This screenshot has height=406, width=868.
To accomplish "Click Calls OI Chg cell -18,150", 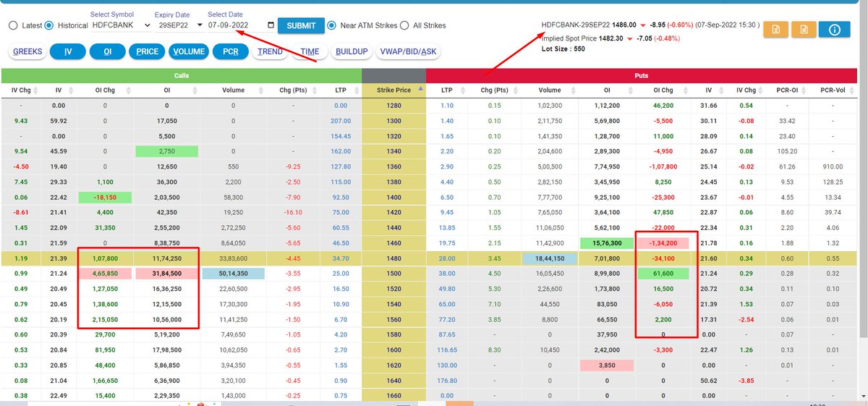I will (x=106, y=198).
